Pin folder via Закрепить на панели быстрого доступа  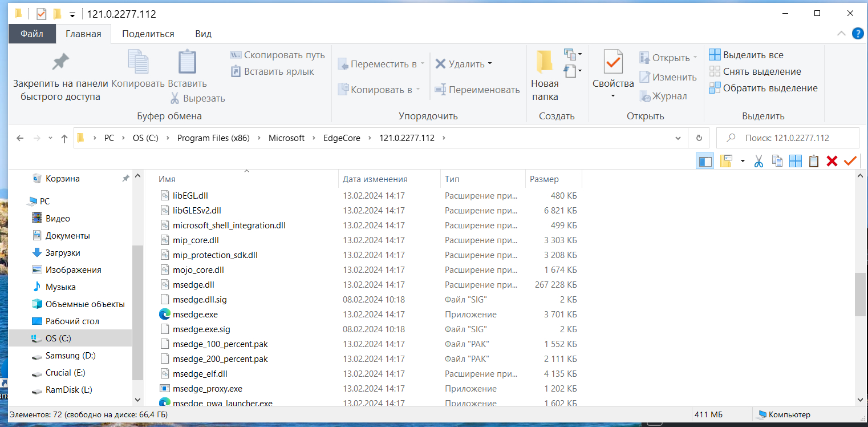click(x=60, y=76)
